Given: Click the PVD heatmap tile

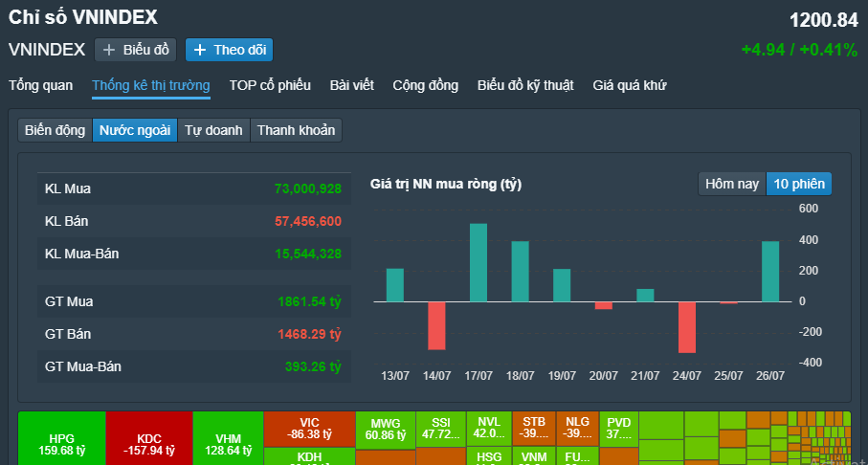Looking at the screenshot, I should pyautogui.click(x=619, y=429).
